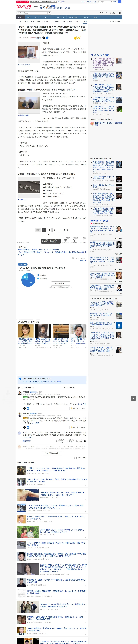This screenshot has width=138, height=644.
Task: Go to article page 3
Action: tap(55, 230)
